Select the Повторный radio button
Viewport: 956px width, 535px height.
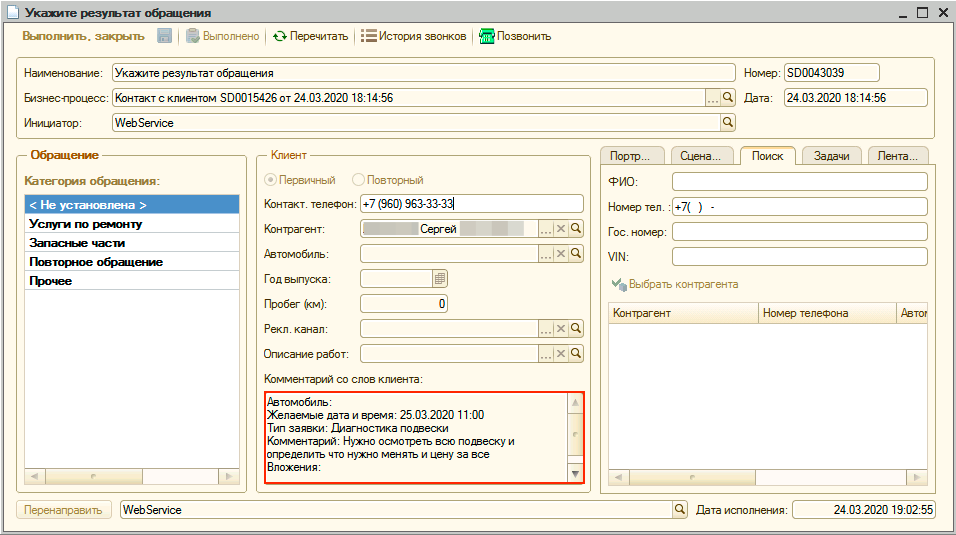(358, 180)
